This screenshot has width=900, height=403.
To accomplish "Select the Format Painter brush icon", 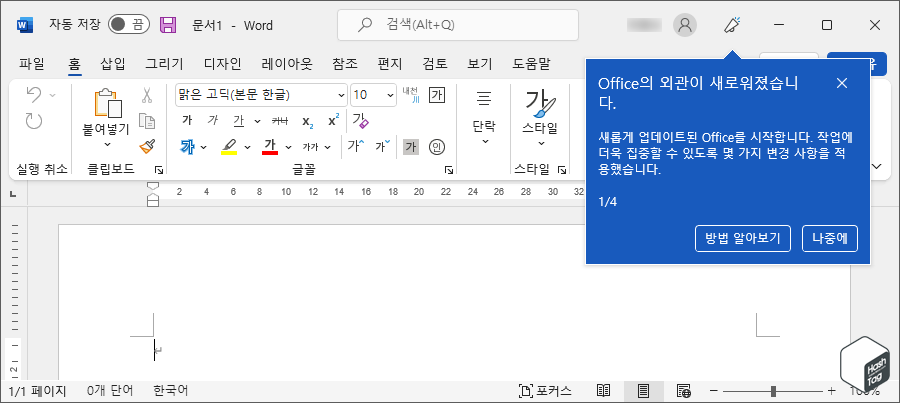I will pyautogui.click(x=148, y=146).
